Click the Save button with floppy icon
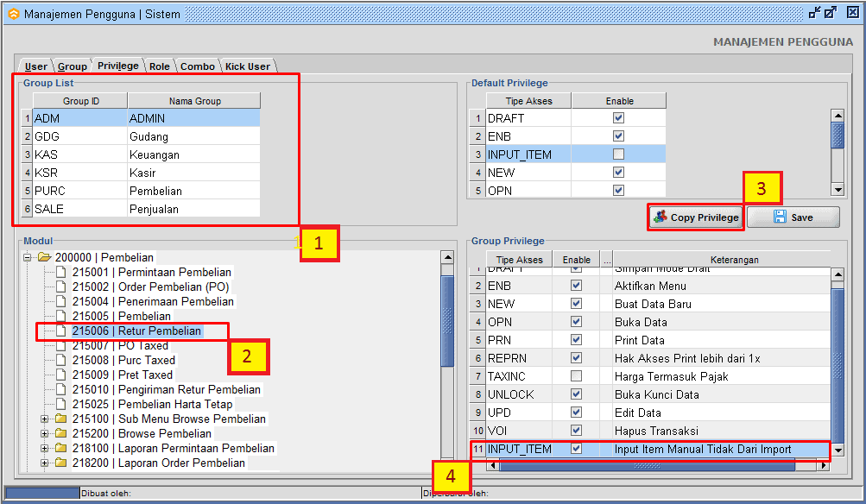 [793, 217]
